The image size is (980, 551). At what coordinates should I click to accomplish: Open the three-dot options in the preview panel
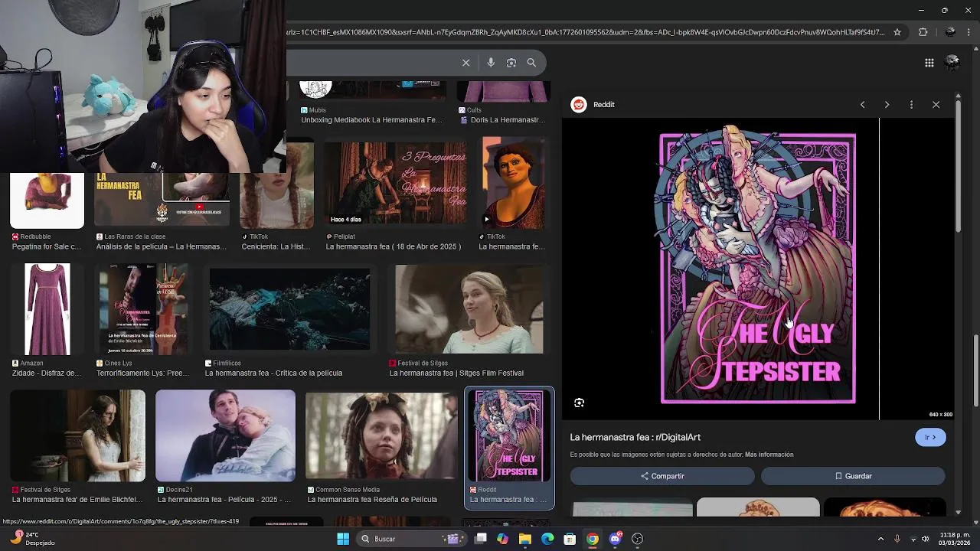click(911, 105)
